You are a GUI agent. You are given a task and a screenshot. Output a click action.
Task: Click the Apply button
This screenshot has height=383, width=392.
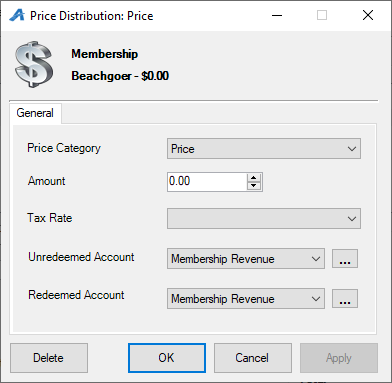[339, 358]
